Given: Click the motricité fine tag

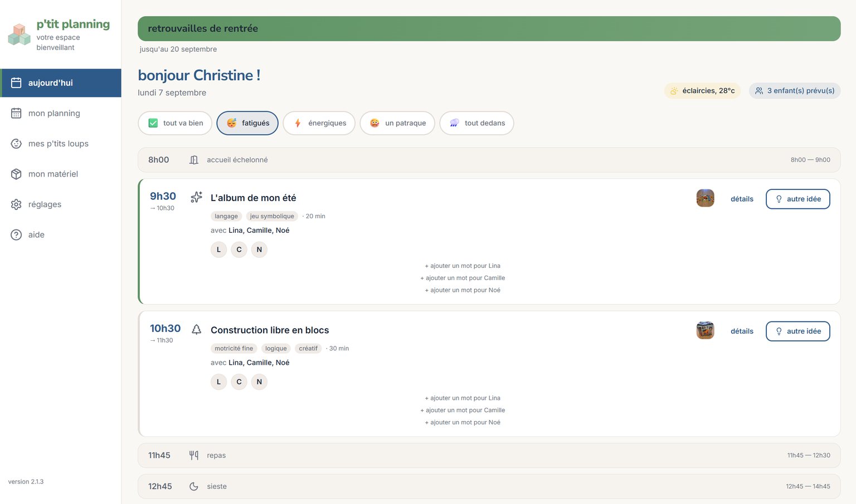Looking at the screenshot, I should coord(234,349).
